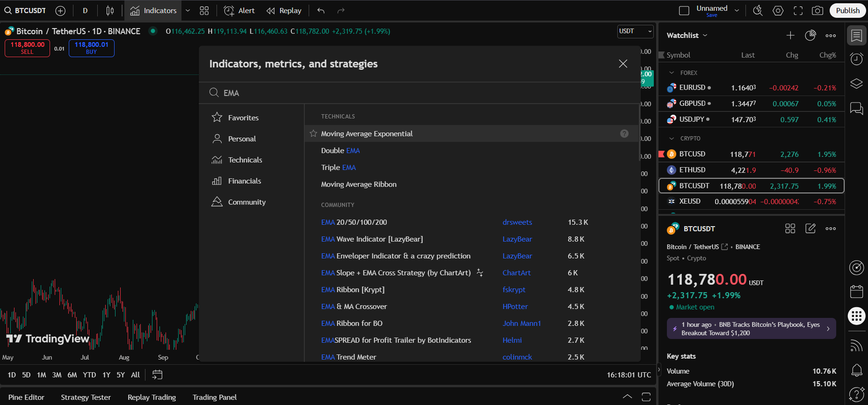868x405 pixels.
Task: Open the USDT currency dropdown
Action: (x=635, y=31)
